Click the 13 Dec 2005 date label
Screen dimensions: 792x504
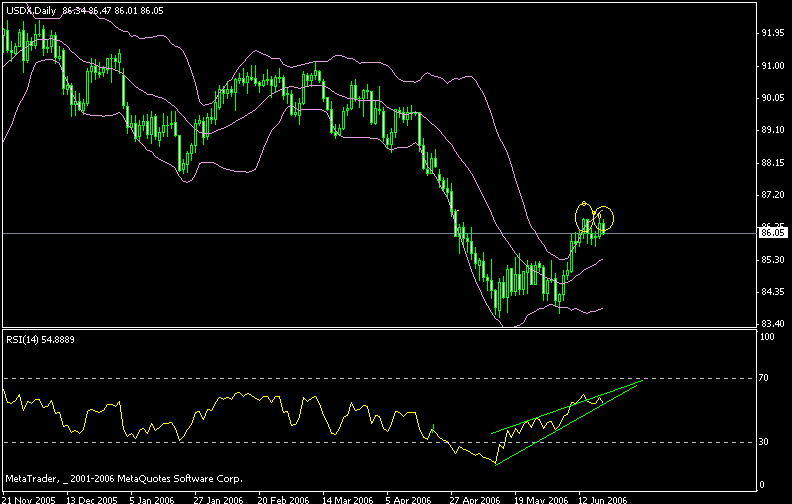tap(92, 500)
